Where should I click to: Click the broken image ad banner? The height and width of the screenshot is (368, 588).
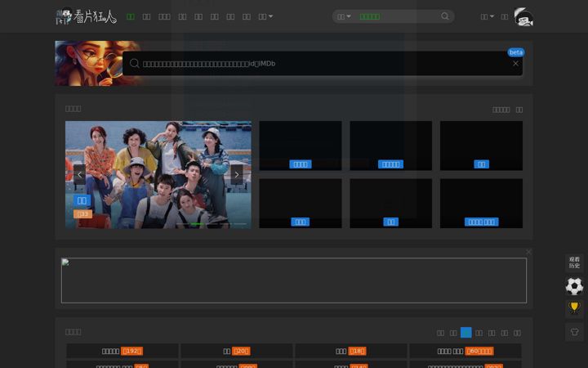pos(294,280)
